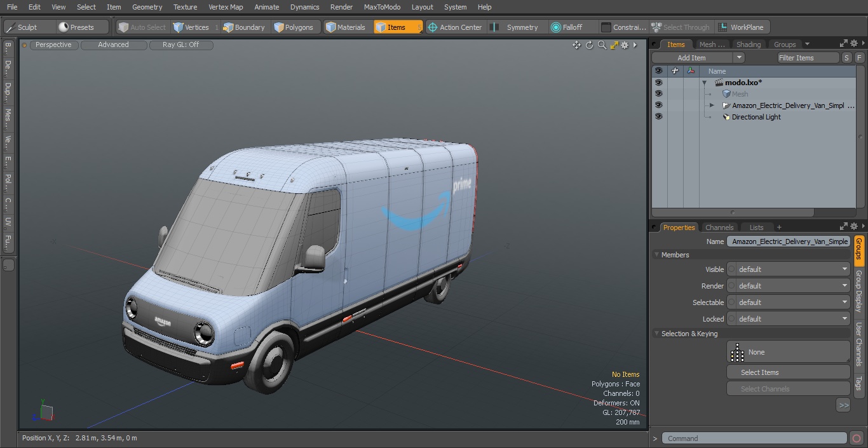Switch to the Groups tab

(x=785, y=44)
